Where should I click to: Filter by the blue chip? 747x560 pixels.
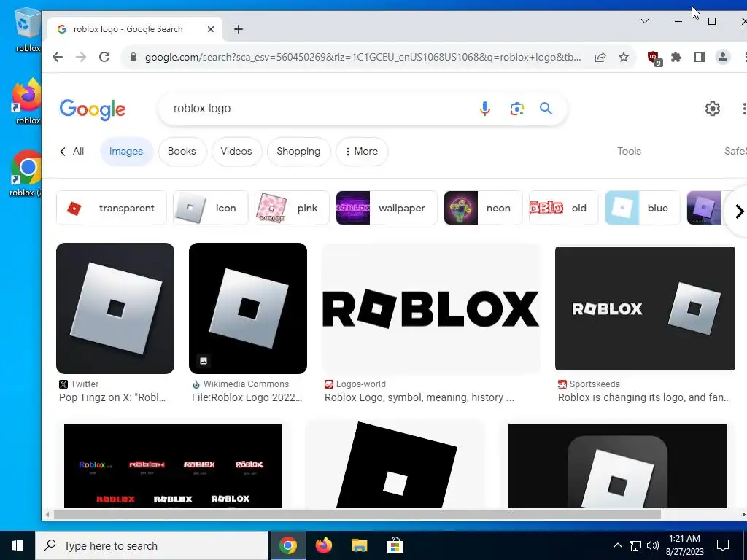pos(643,208)
